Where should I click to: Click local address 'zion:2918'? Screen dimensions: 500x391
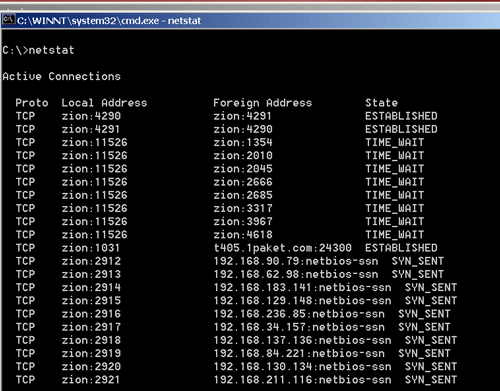click(91, 340)
